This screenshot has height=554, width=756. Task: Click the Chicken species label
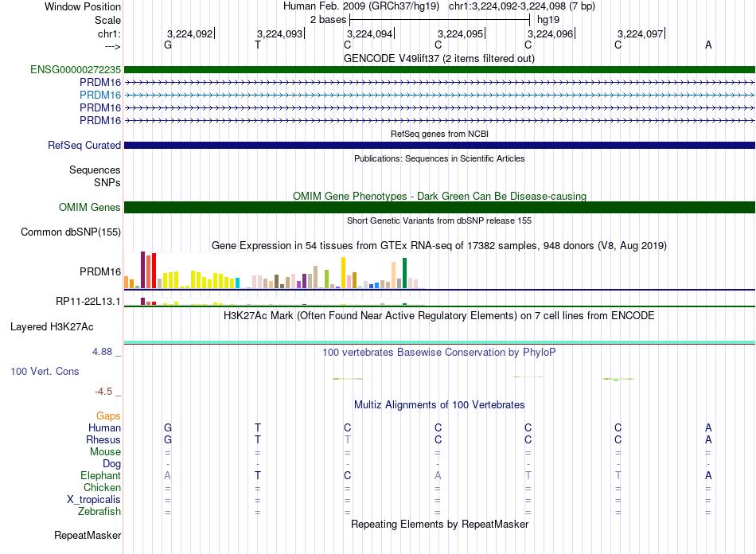[102, 487]
